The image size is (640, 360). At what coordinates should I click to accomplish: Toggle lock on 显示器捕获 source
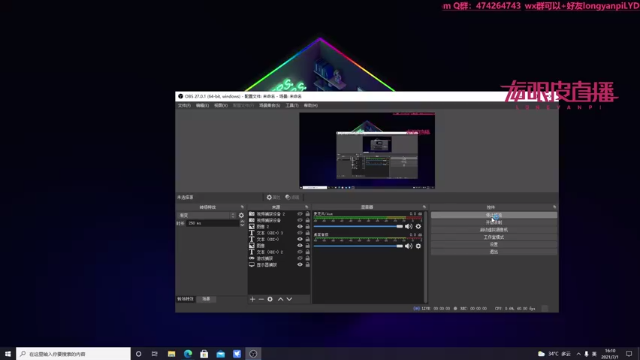pyautogui.click(x=307, y=264)
